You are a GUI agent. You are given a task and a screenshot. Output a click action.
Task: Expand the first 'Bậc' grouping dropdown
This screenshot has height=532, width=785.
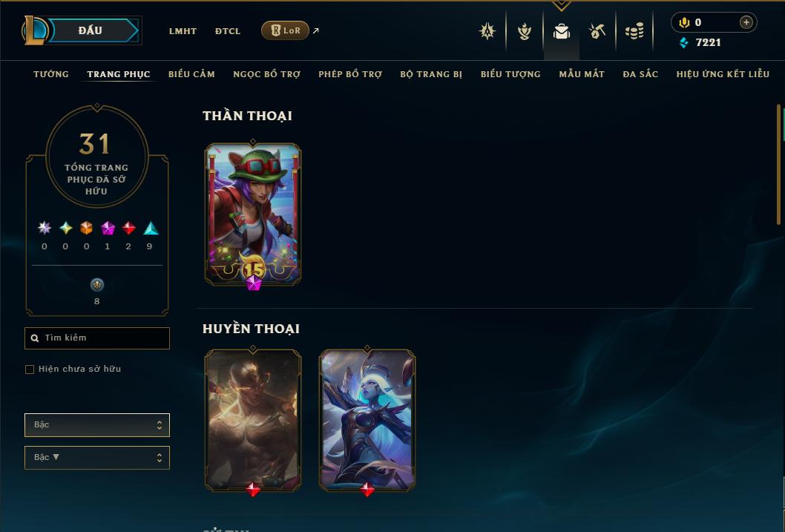[97, 425]
